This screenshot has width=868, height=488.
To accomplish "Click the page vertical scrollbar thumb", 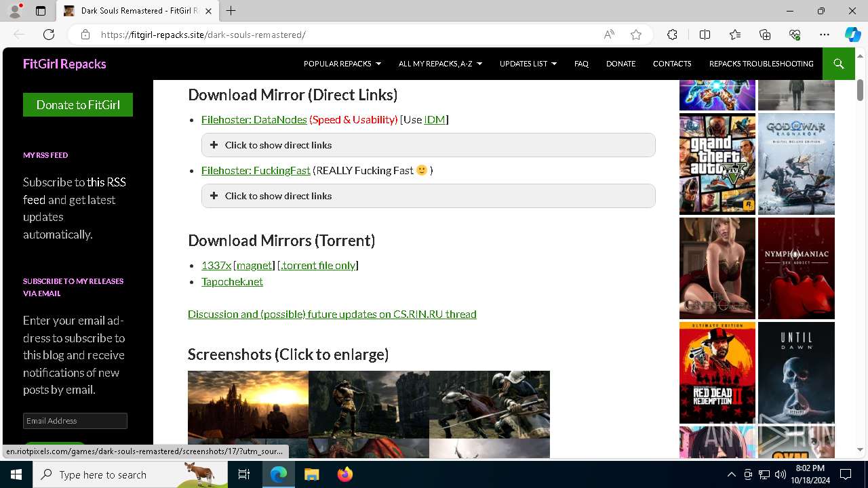I will tap(860, 89).
